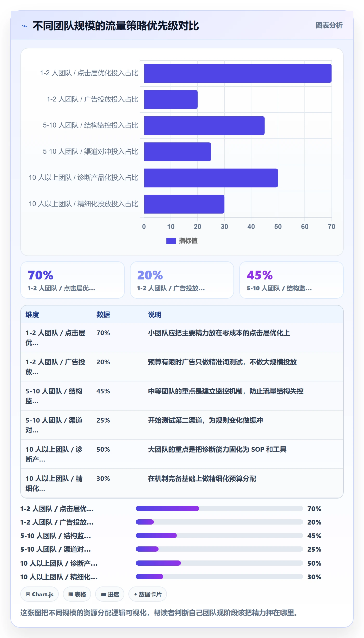Click the 表格 tag grid icon
Viewport: 364px width, 638px height.
click(x=70, y=594)
